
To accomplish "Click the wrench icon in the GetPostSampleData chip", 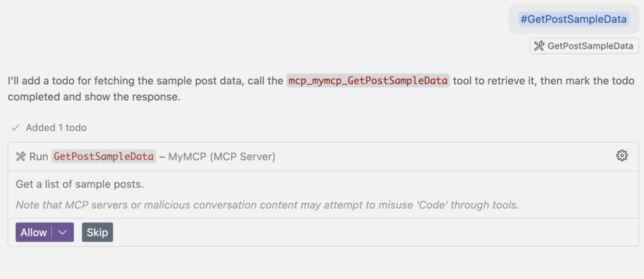I will click(x=539, y=46).
